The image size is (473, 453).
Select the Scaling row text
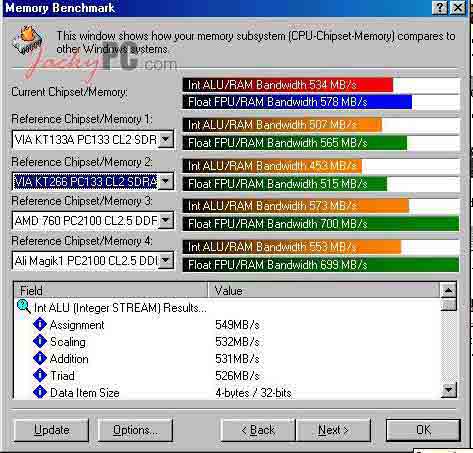(x=68, y=342)
